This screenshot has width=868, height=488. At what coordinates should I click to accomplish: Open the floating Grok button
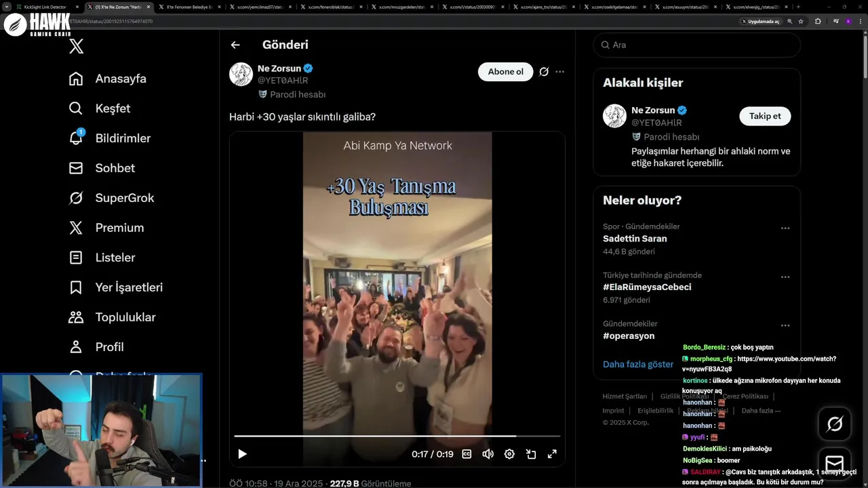click(x=835, y=424)
